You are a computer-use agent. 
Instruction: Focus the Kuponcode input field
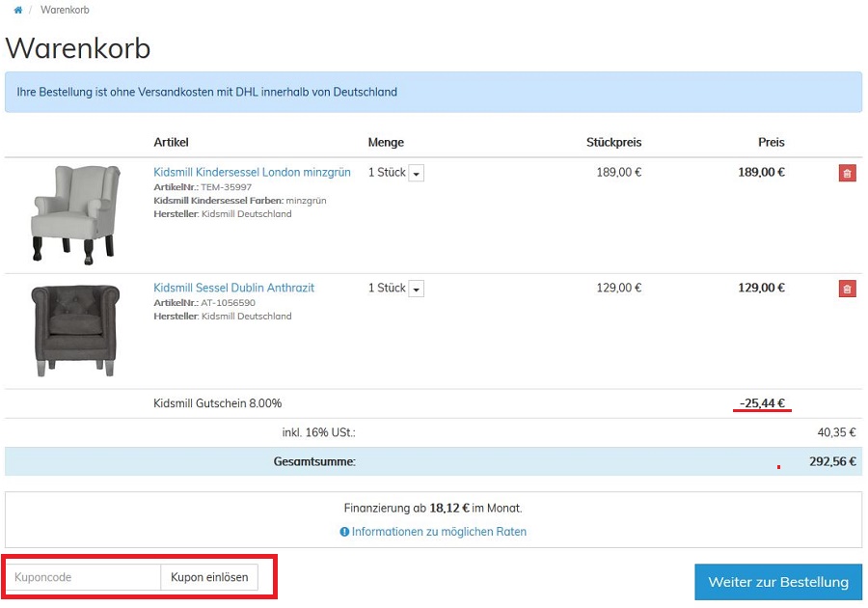[83, 577]
